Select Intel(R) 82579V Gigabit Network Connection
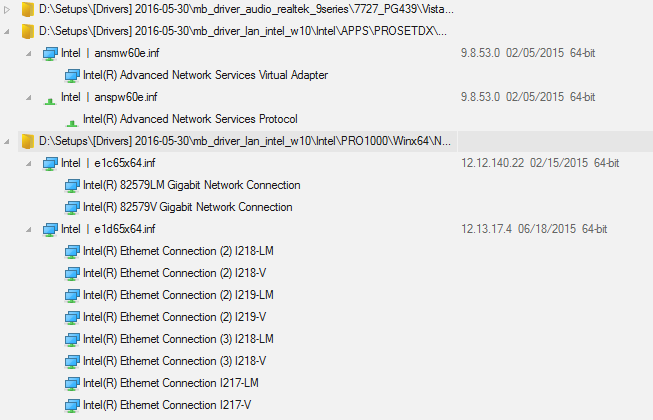 click(x=187, y=207)
